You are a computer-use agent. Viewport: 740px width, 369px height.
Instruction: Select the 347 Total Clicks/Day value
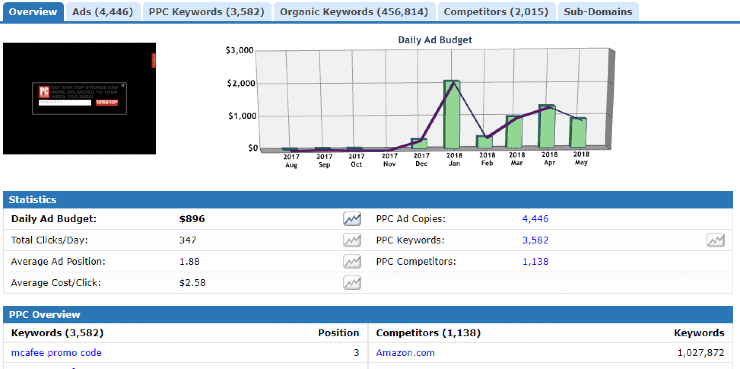(188, 240)
